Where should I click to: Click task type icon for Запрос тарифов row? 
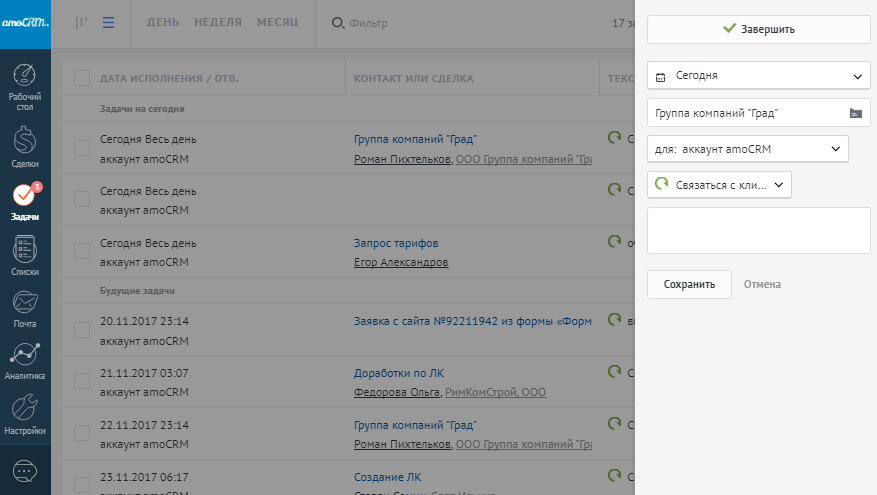[x=614, y=241]
